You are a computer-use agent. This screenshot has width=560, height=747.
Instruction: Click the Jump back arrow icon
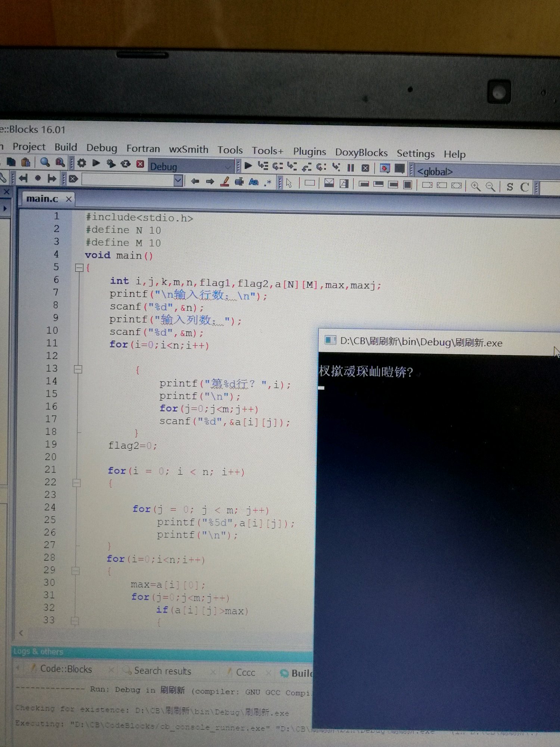(195, 182)
